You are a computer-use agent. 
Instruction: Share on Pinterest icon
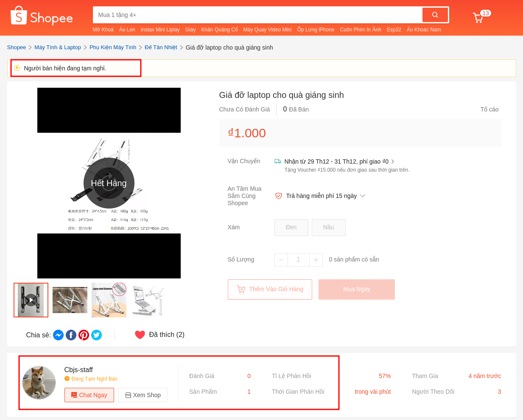[x=84, y=335]
